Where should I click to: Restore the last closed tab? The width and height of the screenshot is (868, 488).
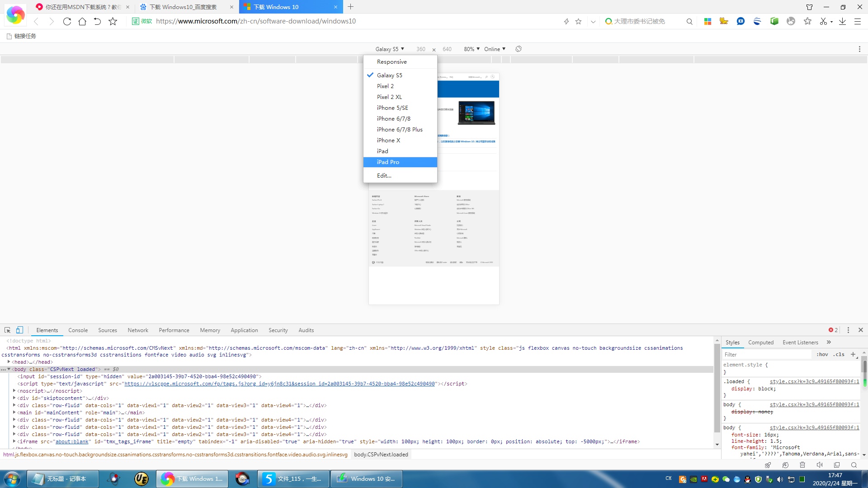click(97, 21)
